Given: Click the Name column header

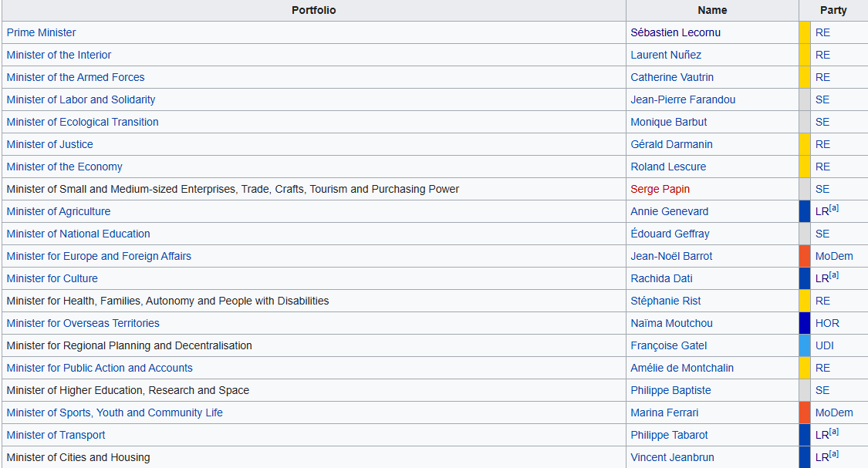Looking at the screenshot, I should [712, 10].
